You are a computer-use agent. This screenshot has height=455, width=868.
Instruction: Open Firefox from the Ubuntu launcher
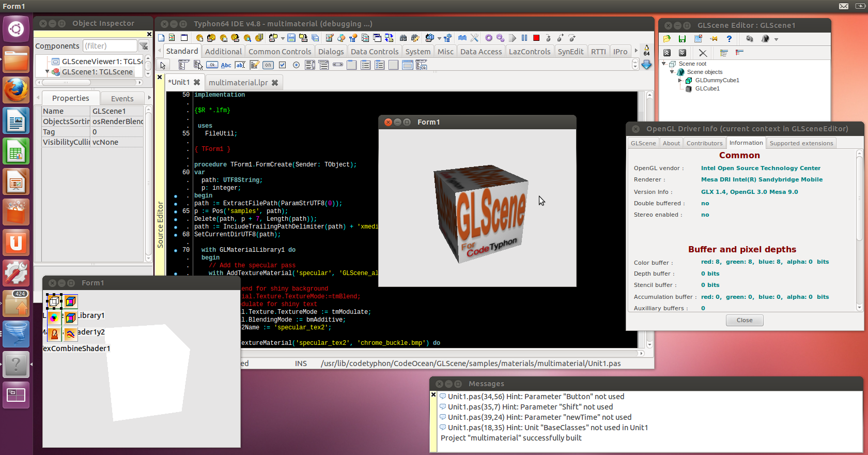coord(16,90)
